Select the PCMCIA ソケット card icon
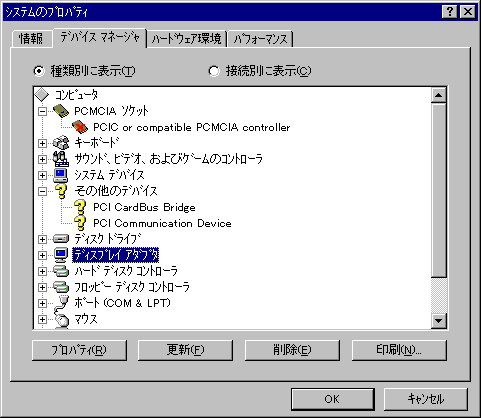Image resolution: width=481 pixels, height=418 pixels. point(61,111)
